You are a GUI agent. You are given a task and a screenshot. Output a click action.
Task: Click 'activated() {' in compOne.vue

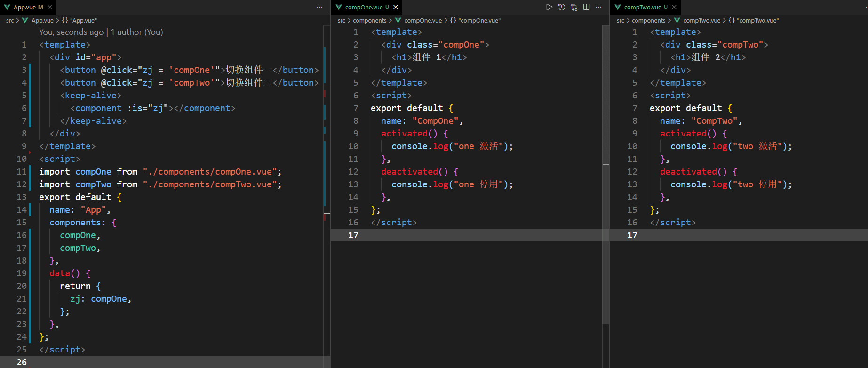click(x=414, y=134)
